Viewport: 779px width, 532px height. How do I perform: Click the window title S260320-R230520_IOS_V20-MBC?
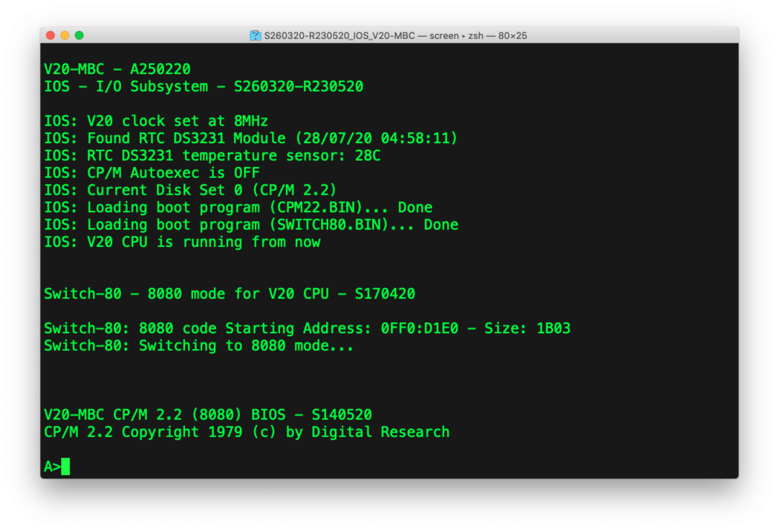click(340, 36)
